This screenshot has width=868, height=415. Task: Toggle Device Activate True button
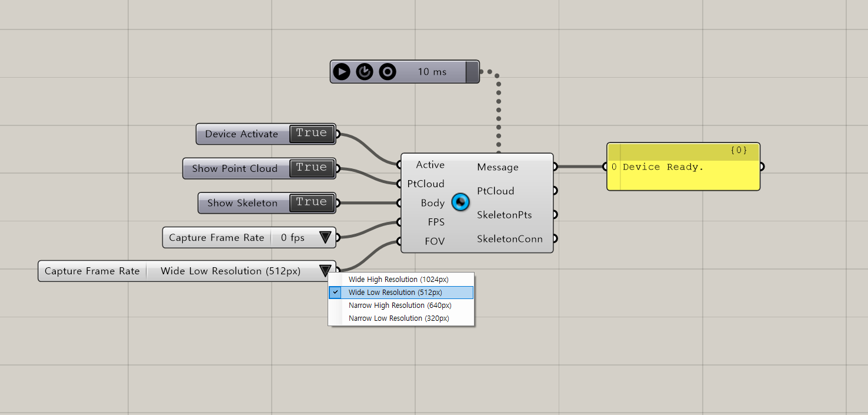pyautogui.click(x=312, y=134)
